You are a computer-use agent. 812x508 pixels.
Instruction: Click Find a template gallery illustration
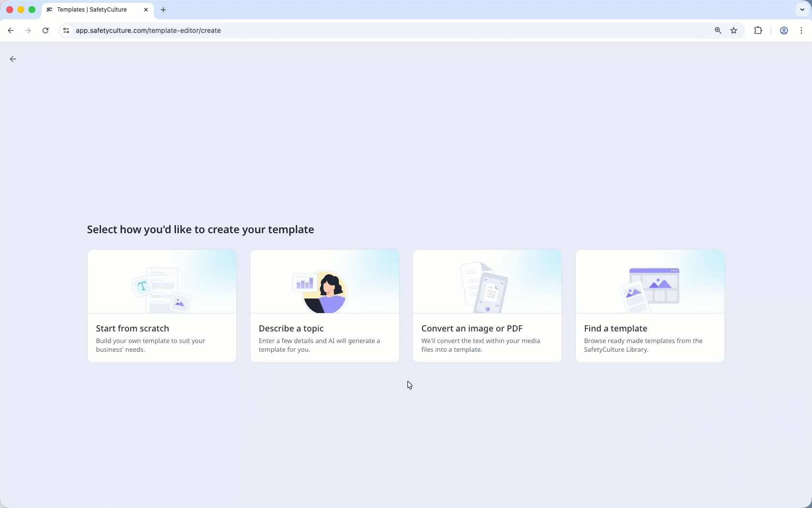[650, 290]
